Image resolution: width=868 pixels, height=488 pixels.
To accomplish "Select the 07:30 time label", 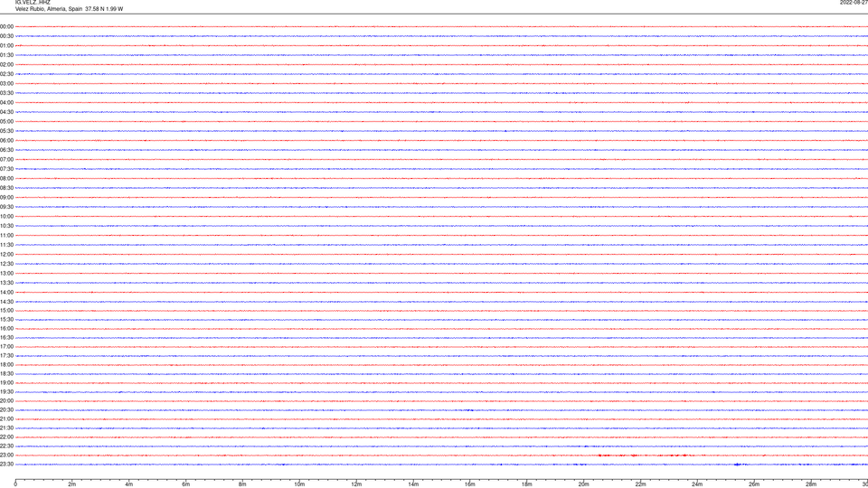I will (6, 169).
